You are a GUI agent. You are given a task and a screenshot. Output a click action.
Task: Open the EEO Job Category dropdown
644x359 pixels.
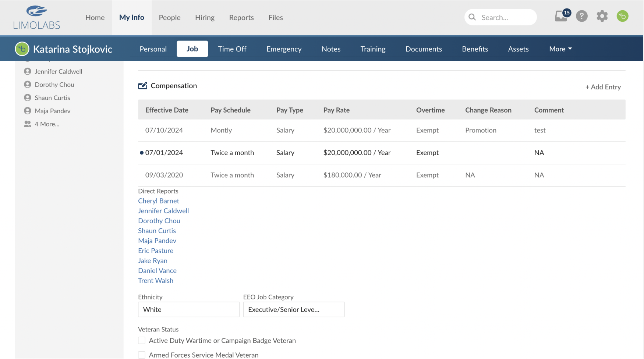[x=293, y=309]
